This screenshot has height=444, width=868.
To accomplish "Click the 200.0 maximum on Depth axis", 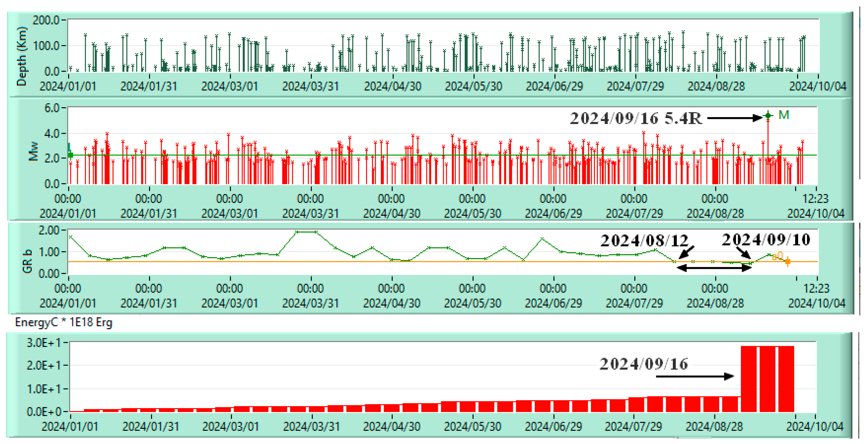I will click(x=46, y=20).
